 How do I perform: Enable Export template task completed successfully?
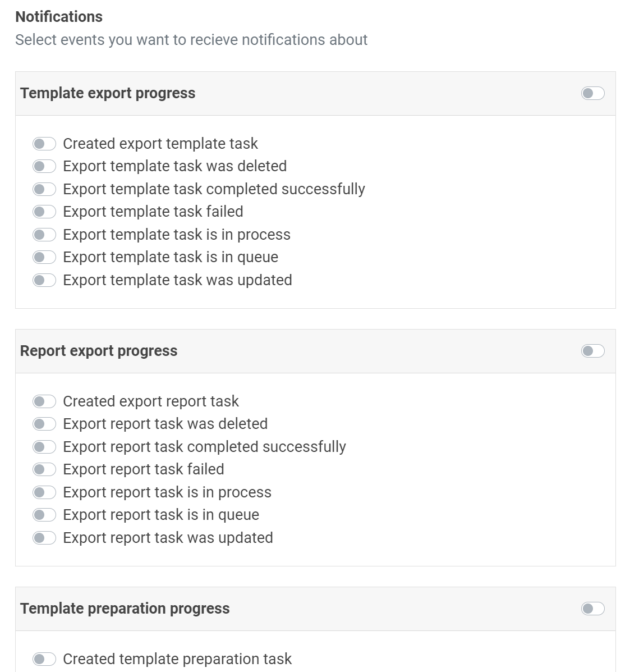coord(44,189)
